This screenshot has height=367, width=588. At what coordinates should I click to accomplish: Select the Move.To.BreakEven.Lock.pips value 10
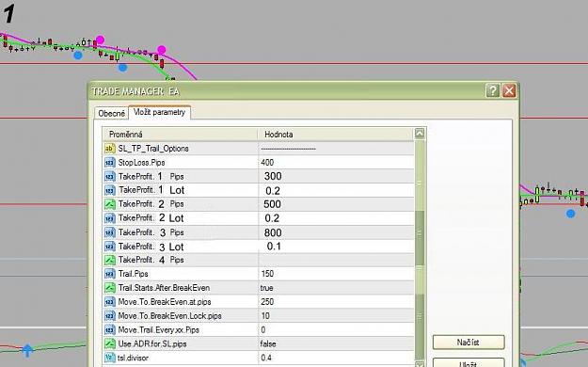265,316
